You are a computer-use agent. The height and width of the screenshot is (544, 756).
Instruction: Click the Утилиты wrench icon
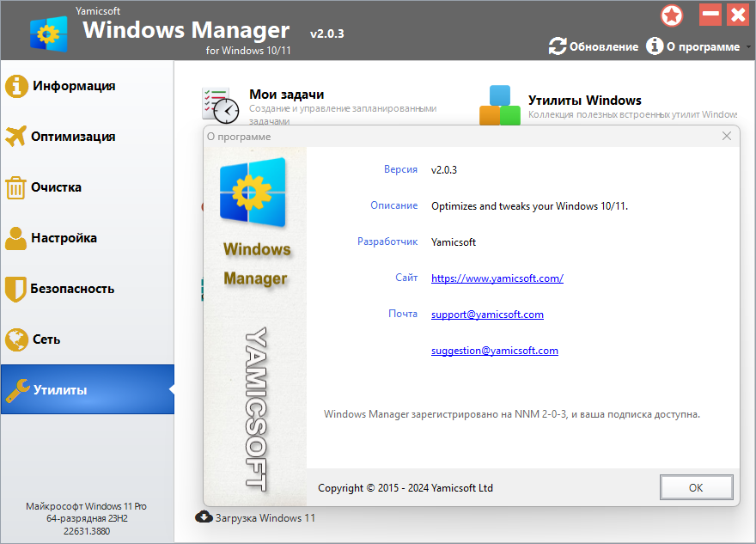pyautogui.click(x=17, y=390)
